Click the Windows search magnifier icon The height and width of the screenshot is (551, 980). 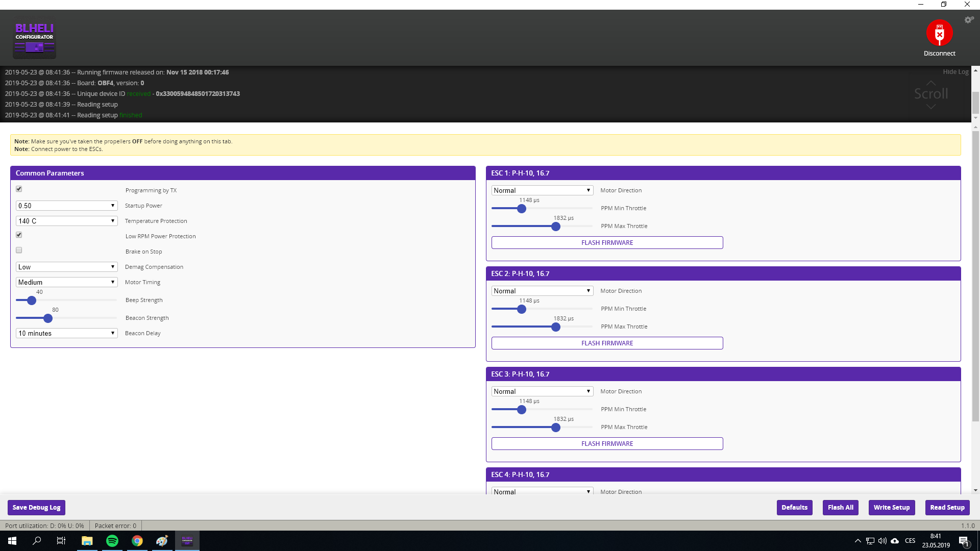37,541
